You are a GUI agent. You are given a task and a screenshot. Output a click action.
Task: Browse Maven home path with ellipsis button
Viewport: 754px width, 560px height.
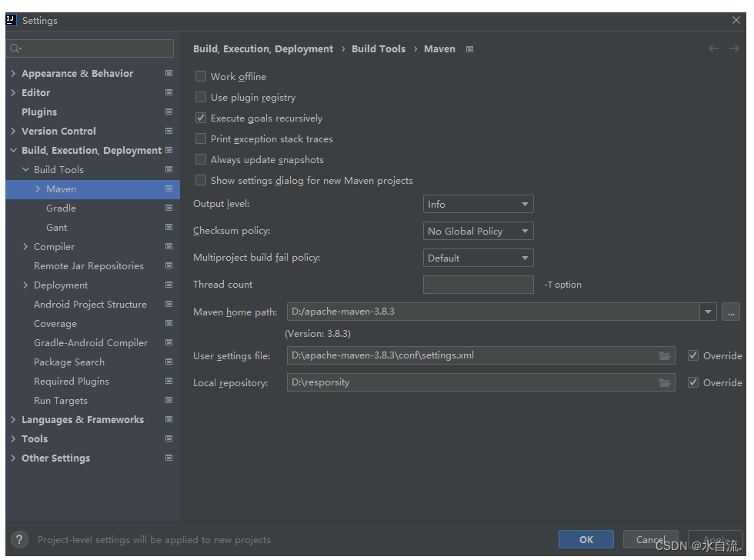(x=730, y=312)
